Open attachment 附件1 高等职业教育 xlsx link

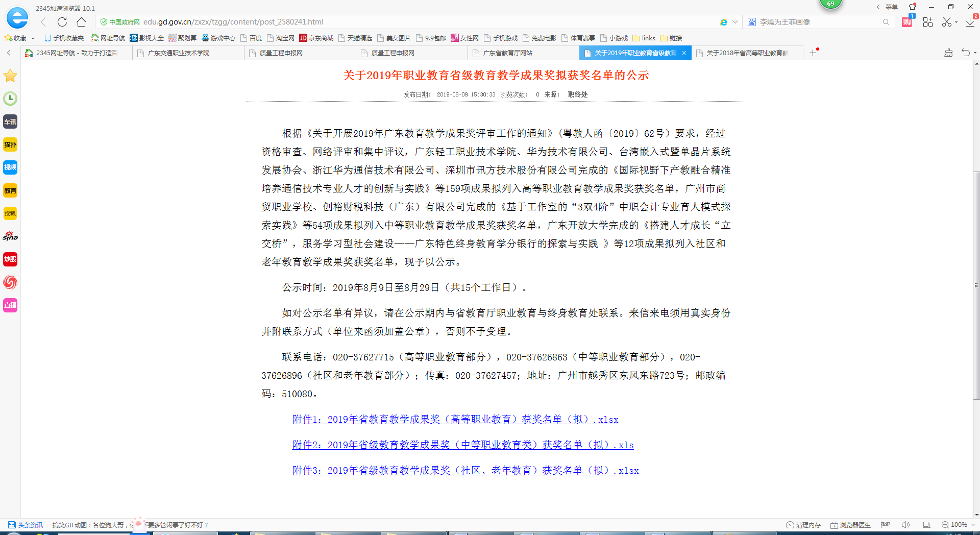pos(455,420)
